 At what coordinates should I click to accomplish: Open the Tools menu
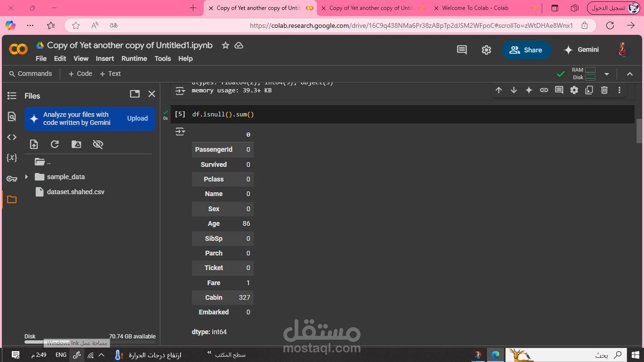pyautogui.click(x=163, y=58)
